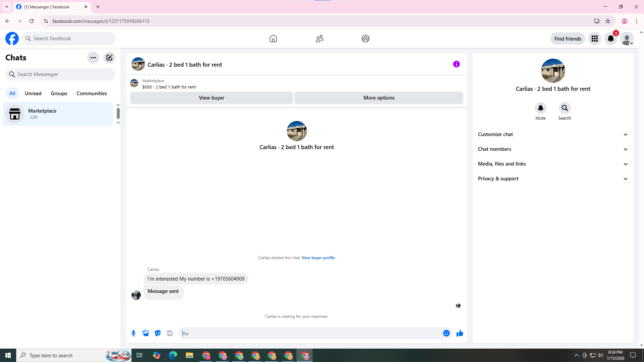Choose an emoji with smiley icon
The height and width of the screenshot is (362, 644).
click(446, 333)
